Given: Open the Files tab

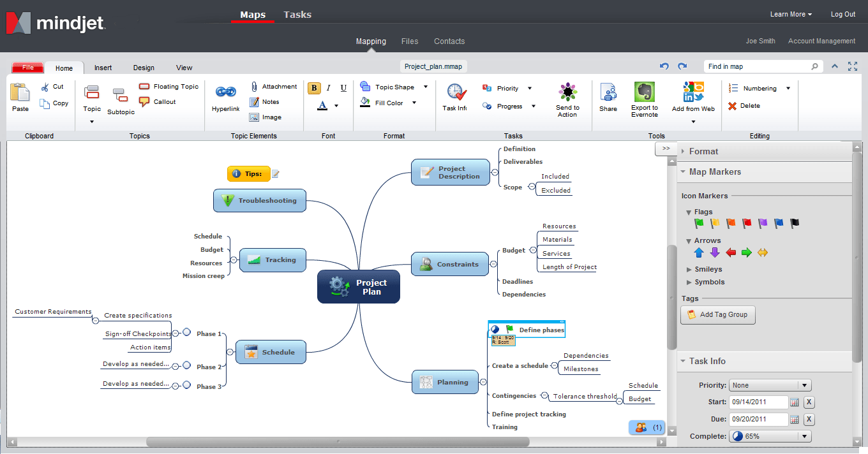Looking at the screenshot, I should coord(410,41).
